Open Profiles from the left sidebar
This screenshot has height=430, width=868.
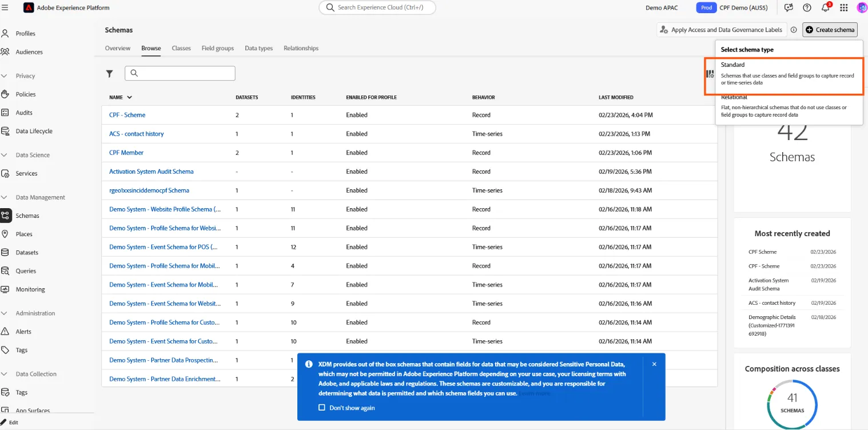click(x=25, y=34)
